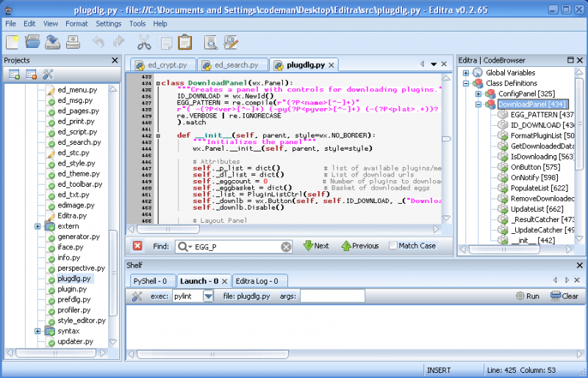
Task: Click the Find text field
Action: [x=233, y=246]
